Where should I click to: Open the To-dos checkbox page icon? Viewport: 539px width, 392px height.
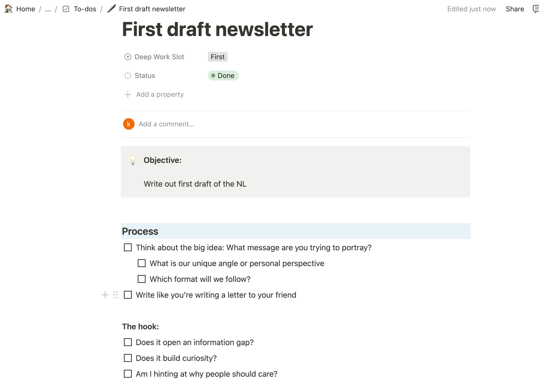tap(66, 9)
